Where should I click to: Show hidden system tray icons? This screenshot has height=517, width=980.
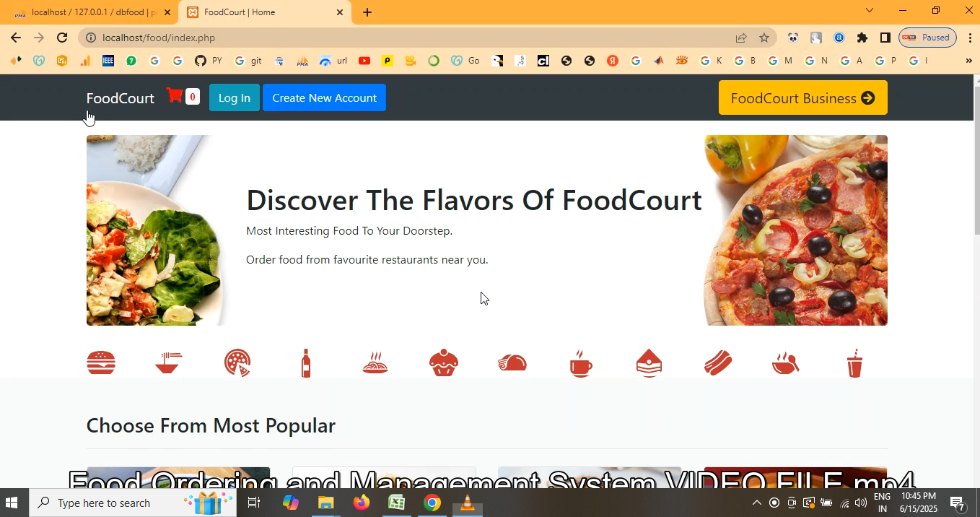(756, 503)
